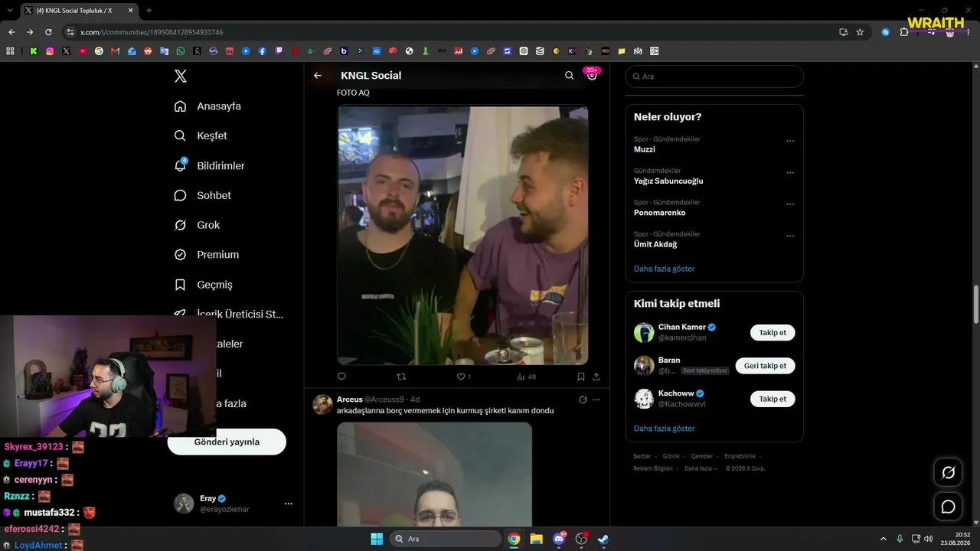Open account menu dots next to Eray
980x551 pixels.
(x=289, y=504)
